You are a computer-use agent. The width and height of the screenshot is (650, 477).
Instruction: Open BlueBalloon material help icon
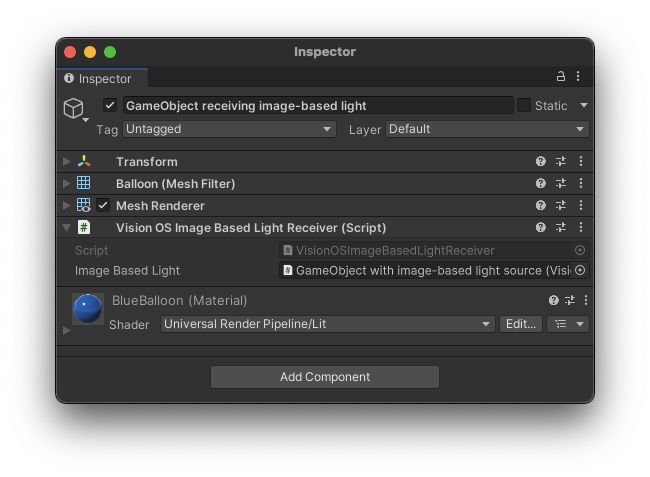[553, 300]
